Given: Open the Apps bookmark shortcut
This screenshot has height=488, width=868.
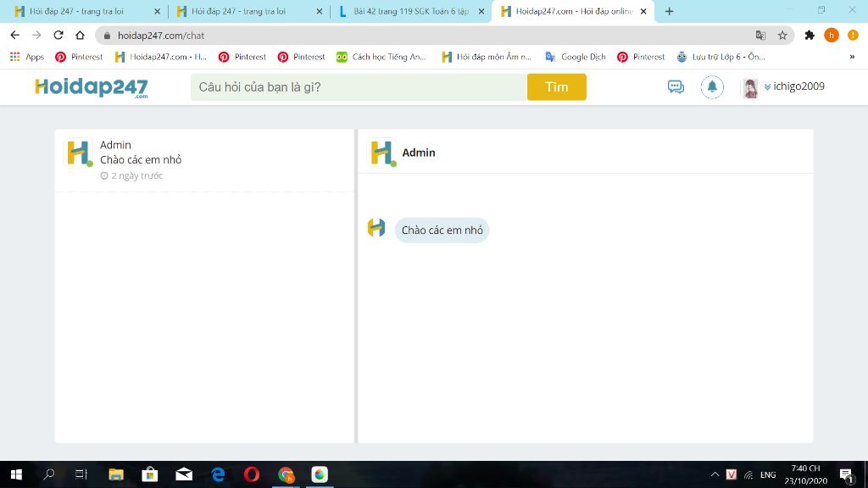Looking at the screenshot, I should pos(27,57).
